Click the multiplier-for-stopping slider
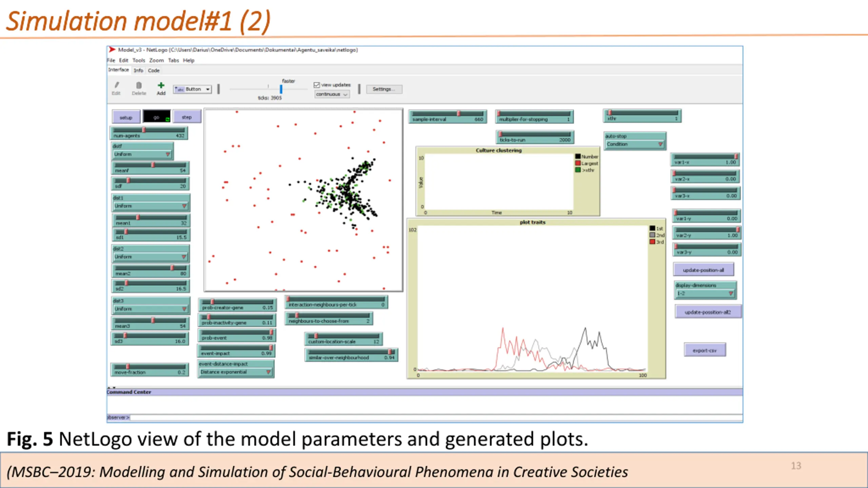This screenshot has width=868, height=488. coord(534,117)
